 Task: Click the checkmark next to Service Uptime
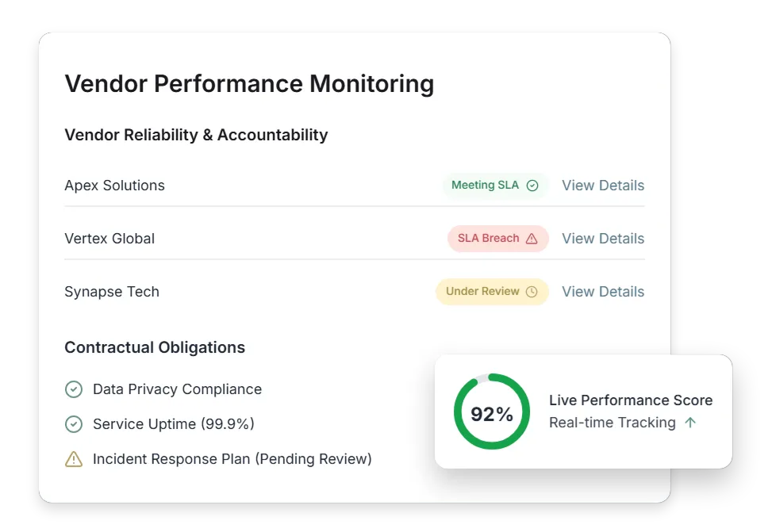click(74, 424)
